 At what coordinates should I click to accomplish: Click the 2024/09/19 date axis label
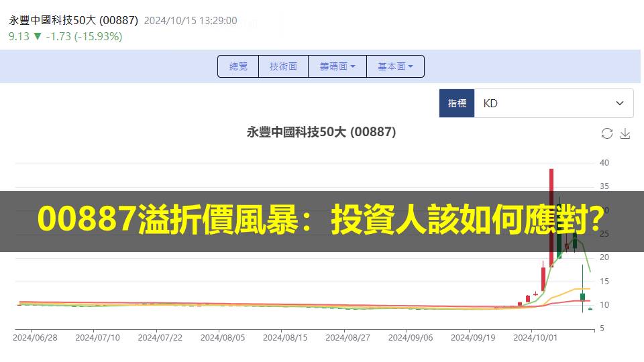pyautogui.click(x=473, y=338)
